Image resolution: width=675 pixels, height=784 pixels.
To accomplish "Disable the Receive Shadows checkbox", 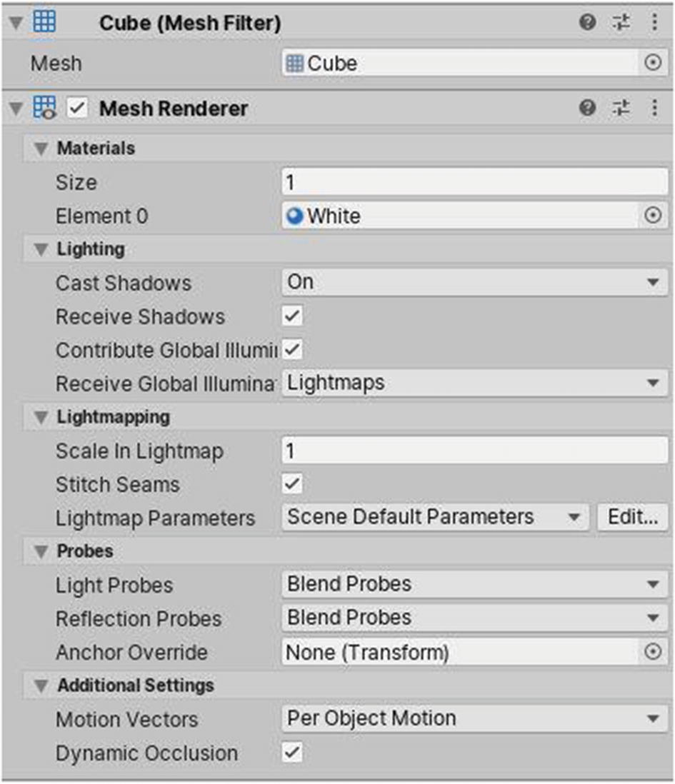I will coord(292,316).
